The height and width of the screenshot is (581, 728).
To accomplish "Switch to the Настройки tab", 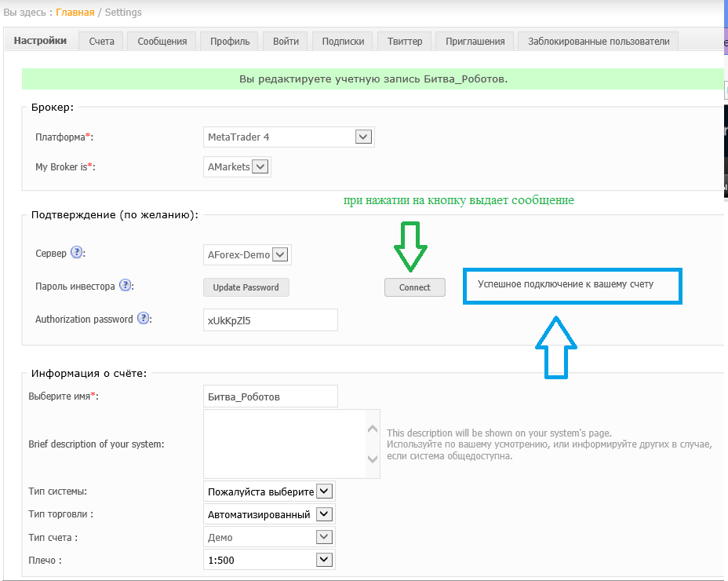I will (40, 41).
